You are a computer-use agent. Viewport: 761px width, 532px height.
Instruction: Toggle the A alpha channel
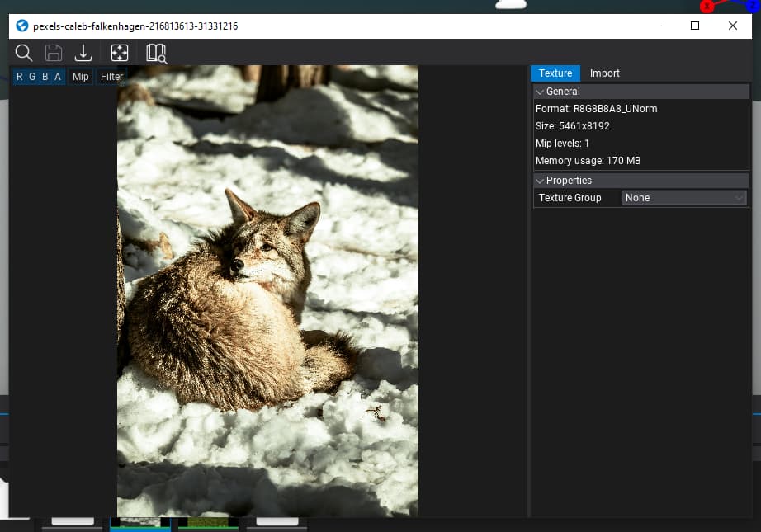(58, 77)
